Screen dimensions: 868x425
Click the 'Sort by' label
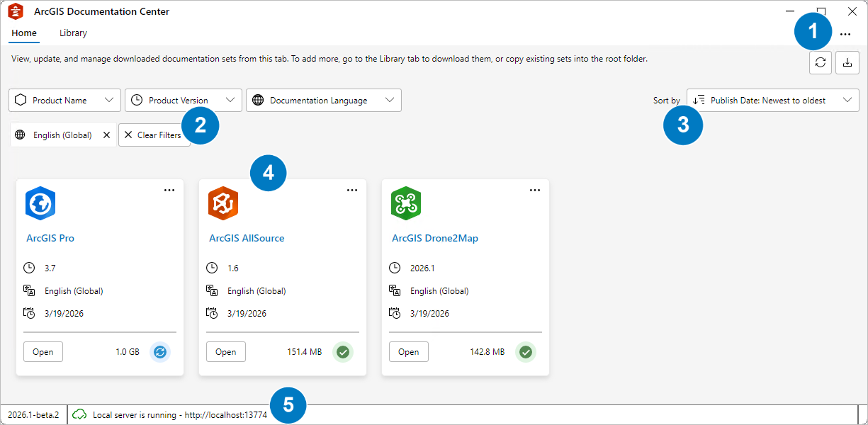click(x=667, y=101)
